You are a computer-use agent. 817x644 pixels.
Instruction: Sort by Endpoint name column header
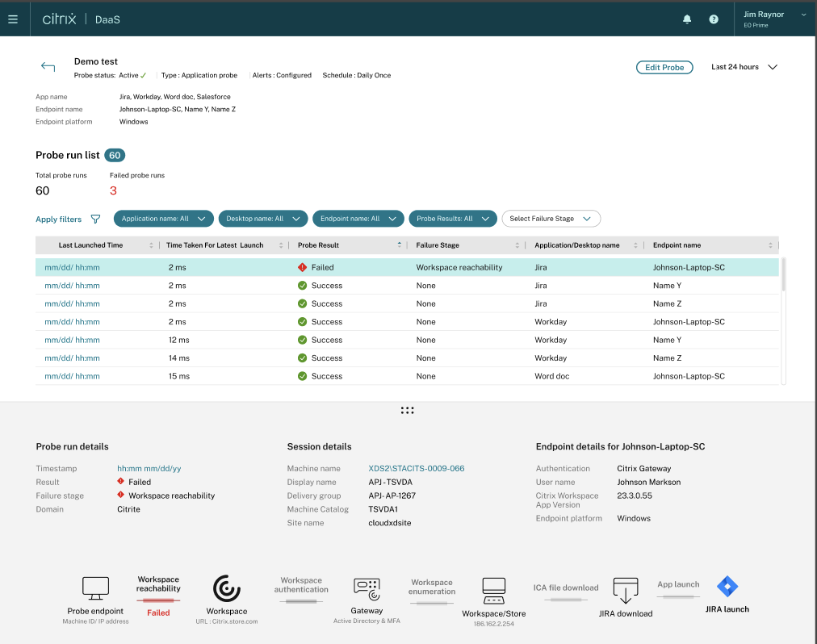[x=770, y=245]
